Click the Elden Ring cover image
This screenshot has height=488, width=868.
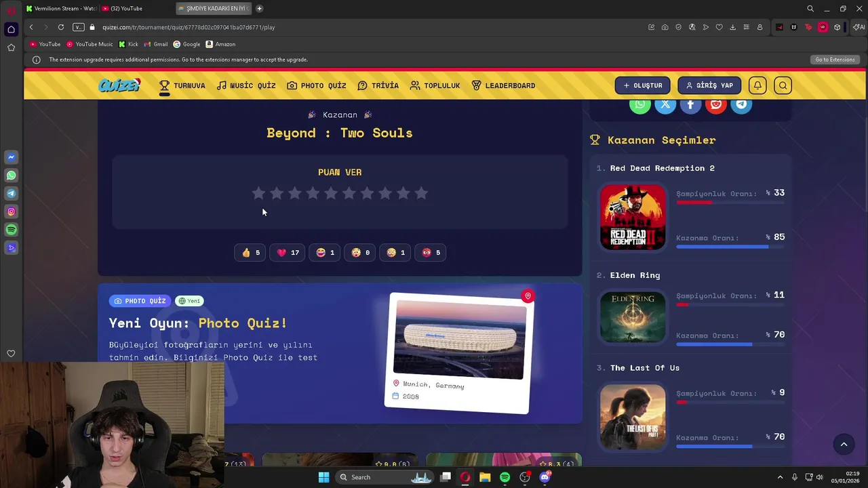[x=633, y=317]
